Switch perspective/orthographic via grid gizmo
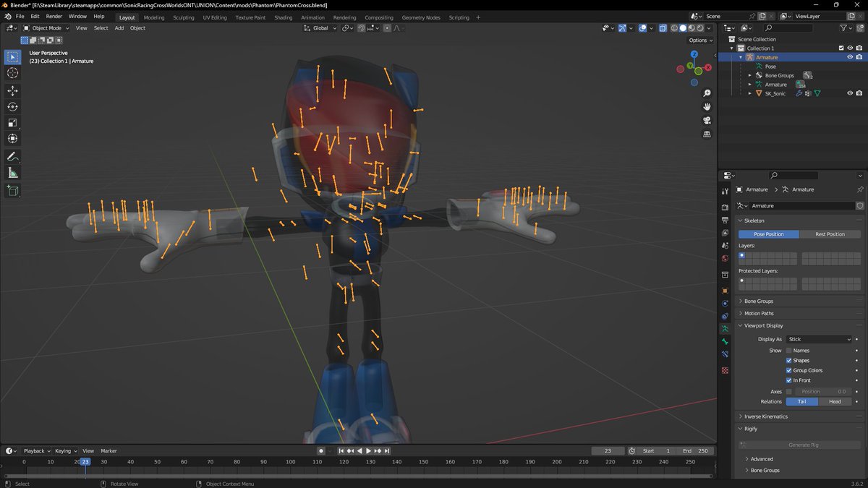The width and height of the screenshot is (868, 488). (707, 134)
